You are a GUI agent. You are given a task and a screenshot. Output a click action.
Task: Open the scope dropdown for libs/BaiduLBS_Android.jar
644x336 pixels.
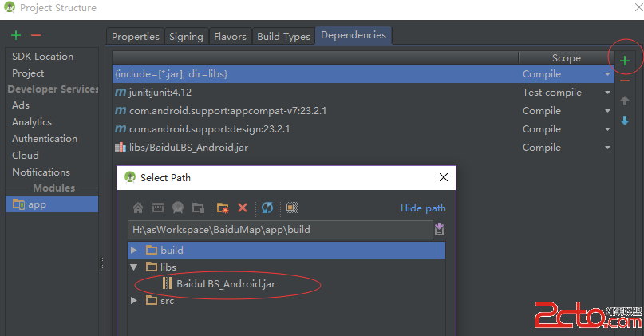tap(607, 148)
